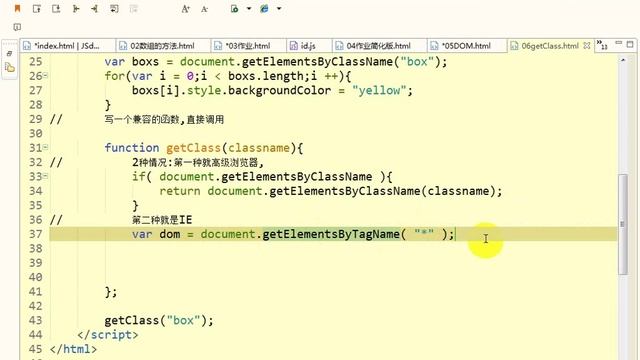
Task: Click "var boxs" declaration on line 25
Action: point(131,62)
